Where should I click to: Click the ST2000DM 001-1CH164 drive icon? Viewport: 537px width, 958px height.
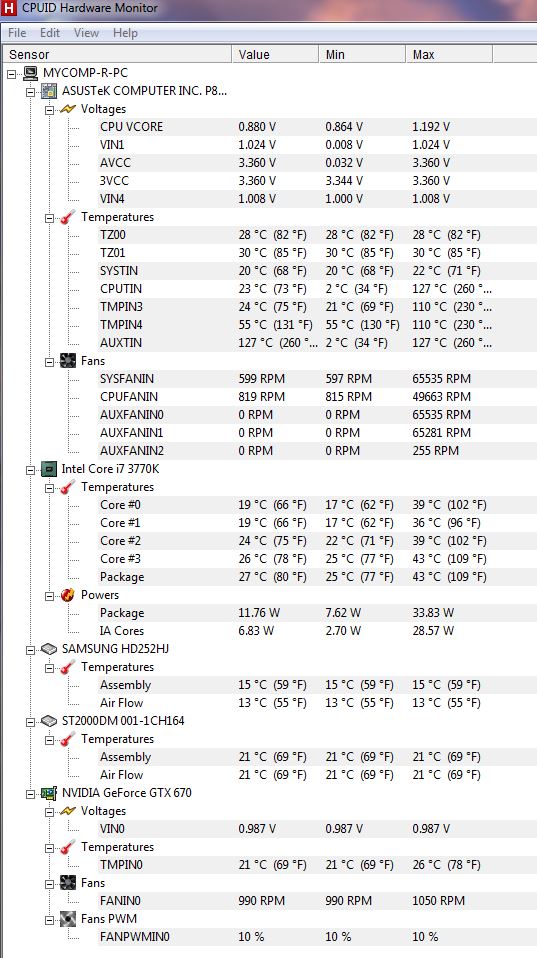point(49,721)
